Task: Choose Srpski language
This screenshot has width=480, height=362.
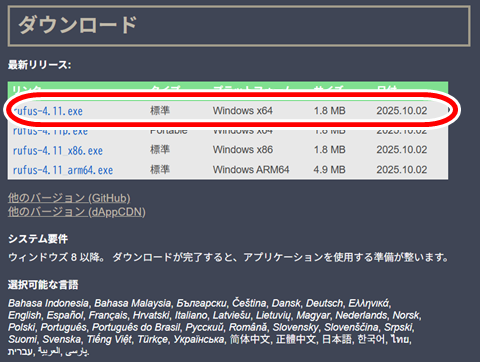Action: (398, 327)
